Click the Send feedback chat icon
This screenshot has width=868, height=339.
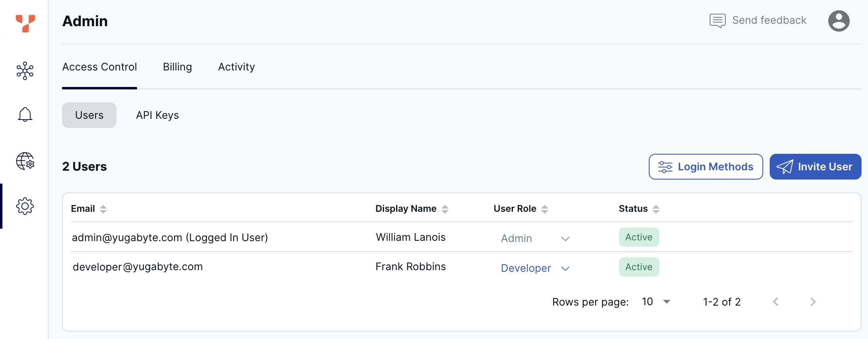point(717,21)
